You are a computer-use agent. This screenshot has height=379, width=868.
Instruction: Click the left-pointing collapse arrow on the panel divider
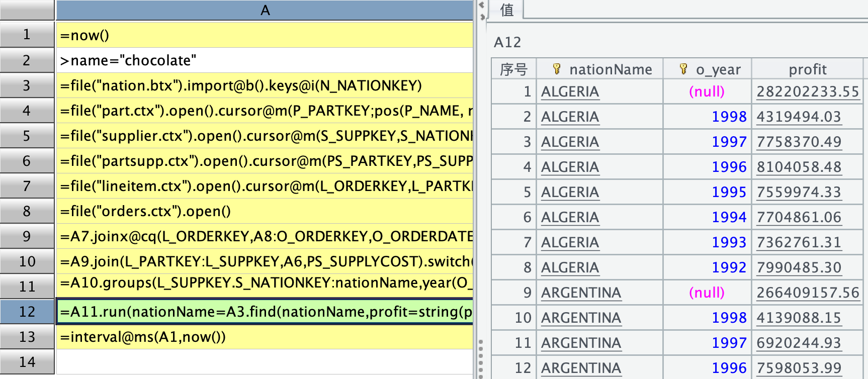point(481,6)
